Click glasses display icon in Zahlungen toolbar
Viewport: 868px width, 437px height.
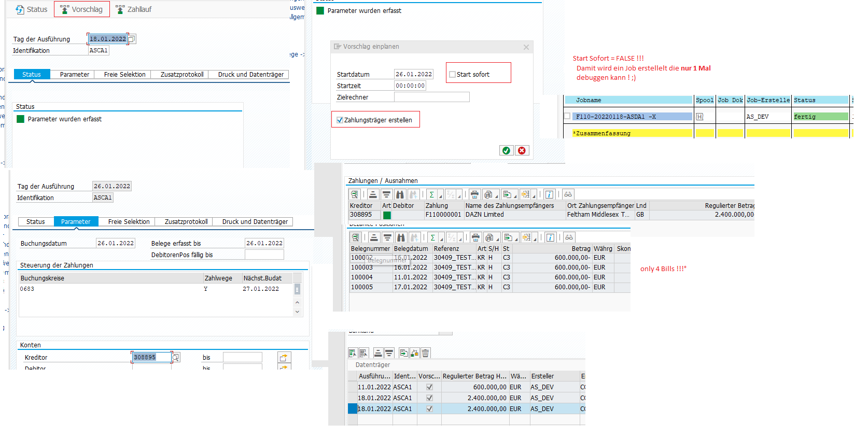(568, 194)
